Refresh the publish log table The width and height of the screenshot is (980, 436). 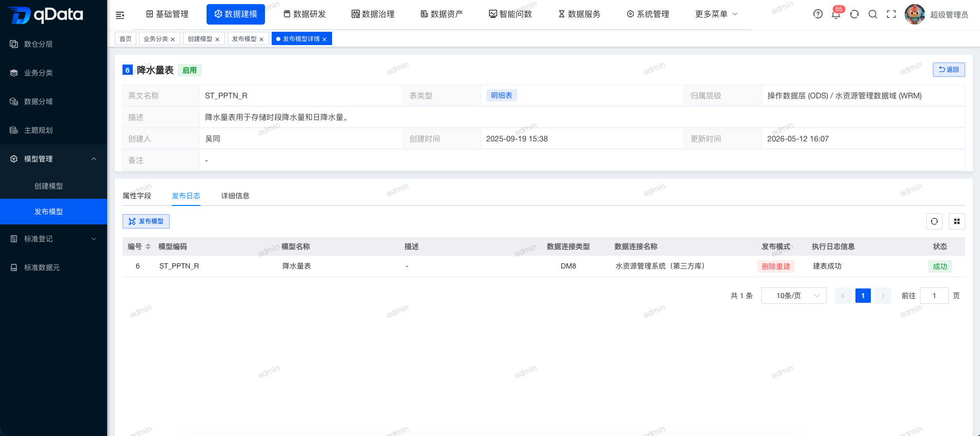(934, 221)
